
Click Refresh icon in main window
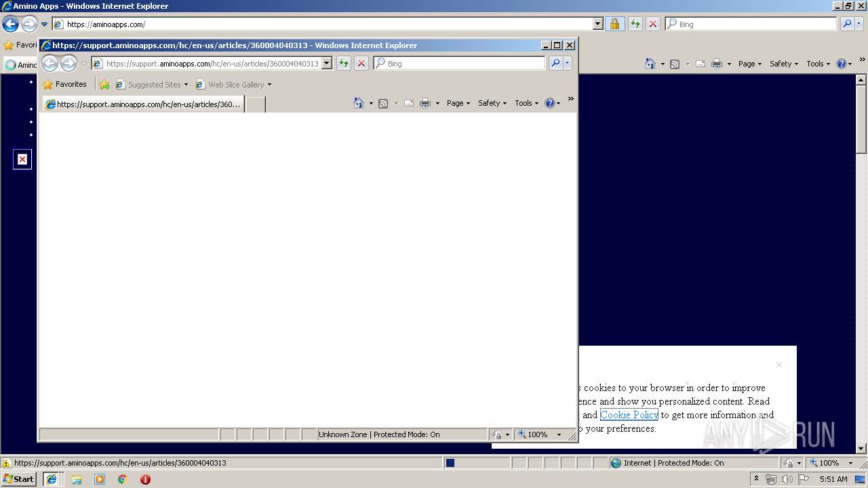635,24
